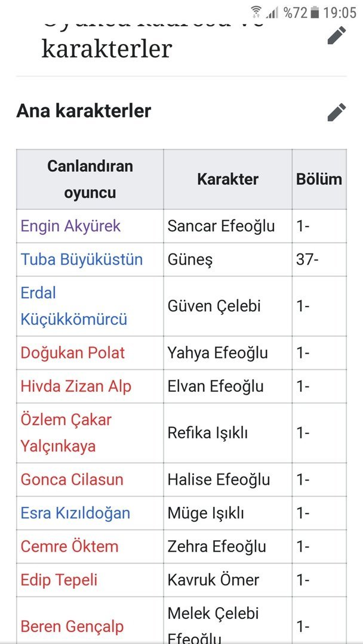The height and width of the screenshot is (644, 363).
Task: Tap edit pencil beside Ana karakterler heading
Action: [336, 112]
